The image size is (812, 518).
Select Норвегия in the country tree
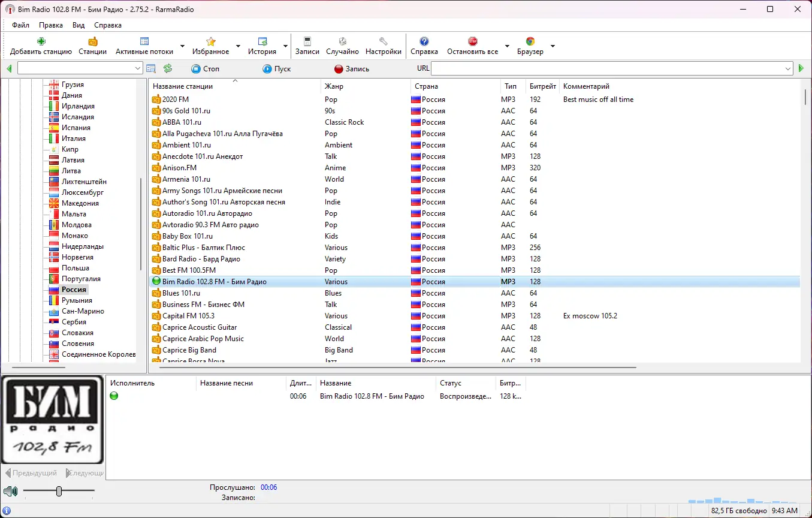click(x=77, y=257)
